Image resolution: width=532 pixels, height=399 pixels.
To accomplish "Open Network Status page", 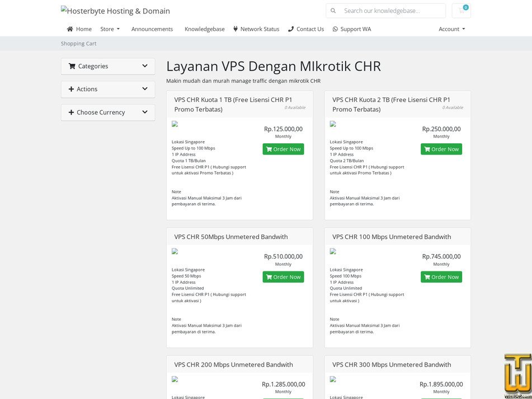I will click(x=260, y=29).
